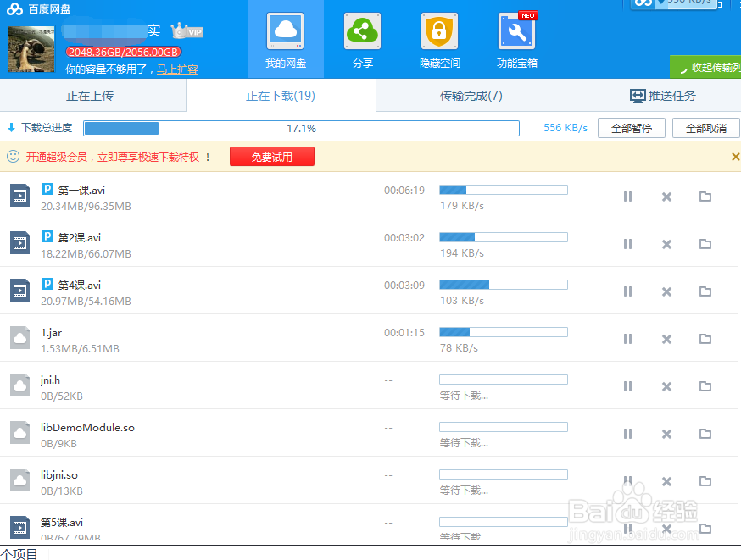The height and width of the screenshot is (560, 741).
Task: Click the user avatar thumbnail
Action: [x=31, y=49]
